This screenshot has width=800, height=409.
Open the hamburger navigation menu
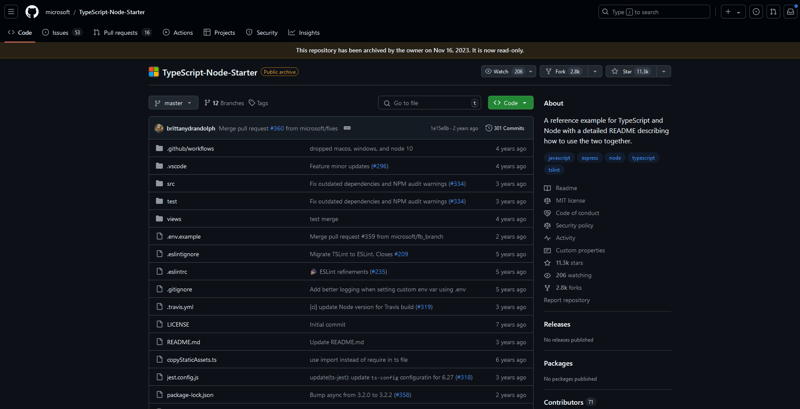11,12
